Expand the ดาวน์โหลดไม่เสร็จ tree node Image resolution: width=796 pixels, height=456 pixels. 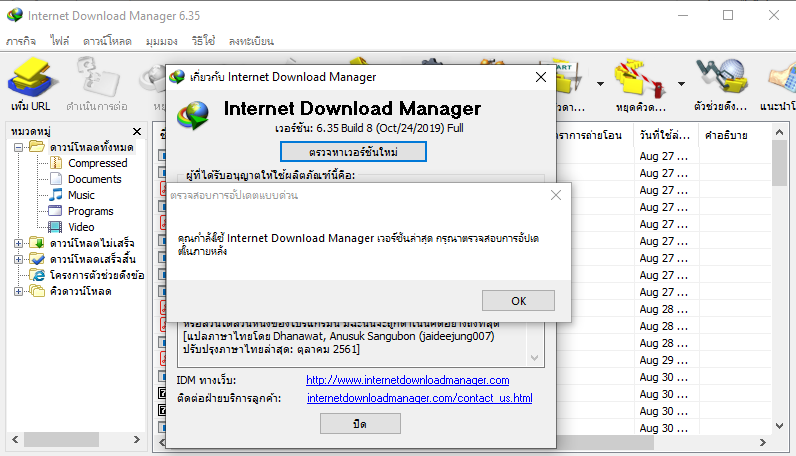18,243
